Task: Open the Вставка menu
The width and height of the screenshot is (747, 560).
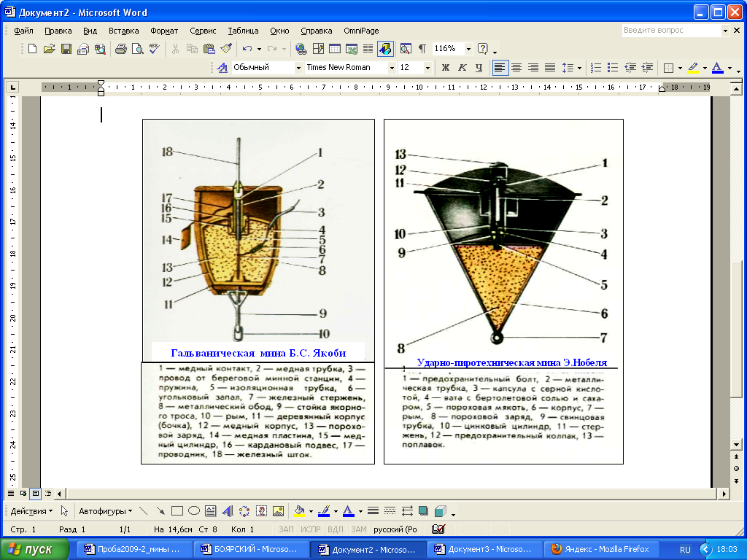Action: (x=123, y=31)
